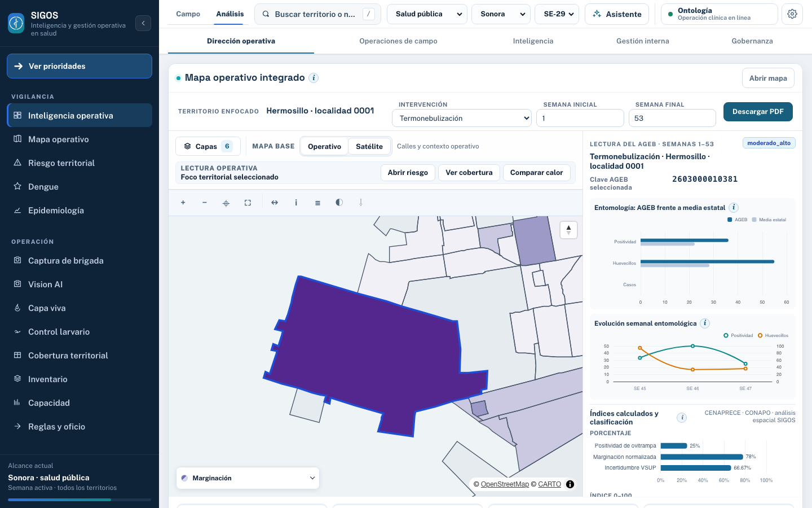Open Gestión interna tab

[x=643, y=41]
